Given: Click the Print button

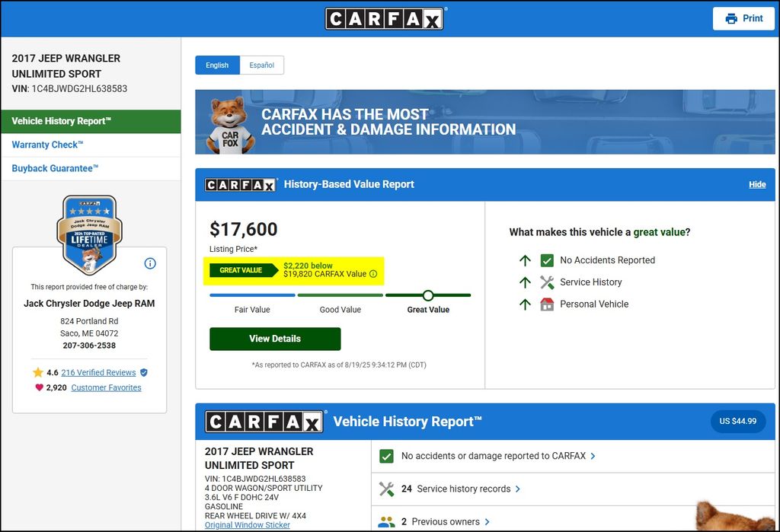Looking at the screenshot, I should [743, 19].
